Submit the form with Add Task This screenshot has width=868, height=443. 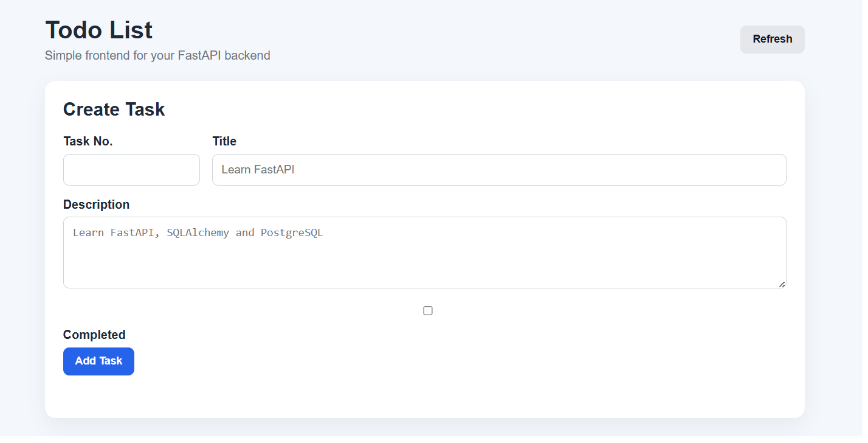(98, 361)
